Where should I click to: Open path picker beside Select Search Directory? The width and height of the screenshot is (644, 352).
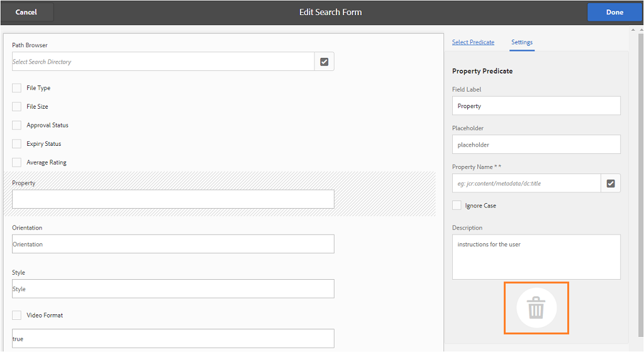pos(325,62)
